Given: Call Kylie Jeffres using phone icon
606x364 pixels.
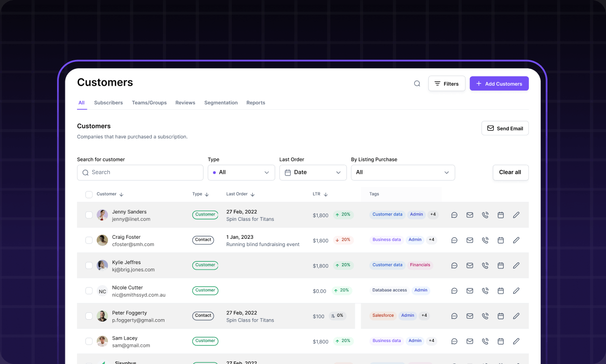Looking at the screenshot, I should pos(485,266).
